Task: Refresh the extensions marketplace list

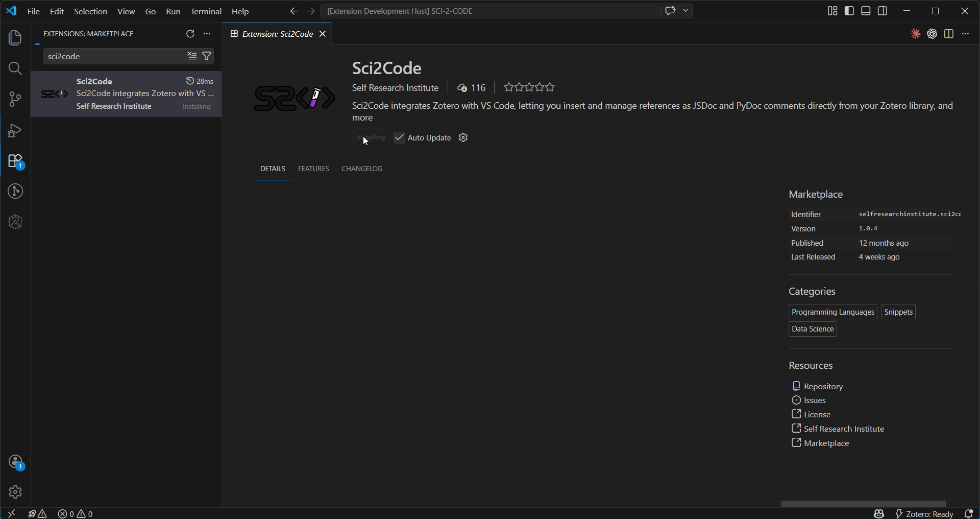Action: pyautogui.click(x=190, y=34)
